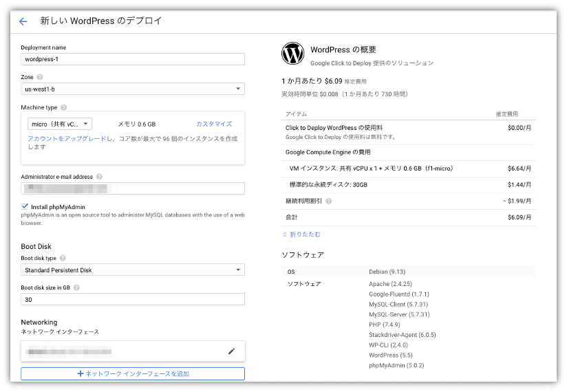This screenshot has height=392, width=567.
Task: Uncheck Install phpMyAdmin checkbox
Action: pos(25,206)
